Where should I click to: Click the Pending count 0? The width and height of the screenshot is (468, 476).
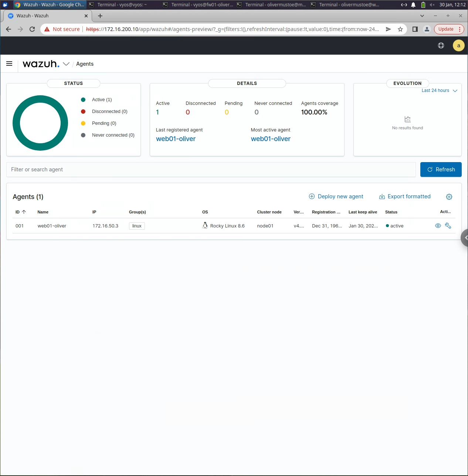click(227, 112)
